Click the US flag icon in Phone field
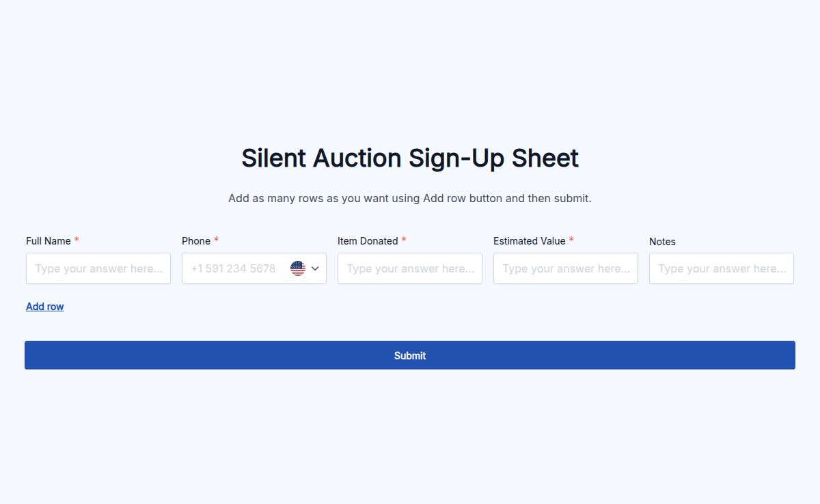 pos(297,268)
